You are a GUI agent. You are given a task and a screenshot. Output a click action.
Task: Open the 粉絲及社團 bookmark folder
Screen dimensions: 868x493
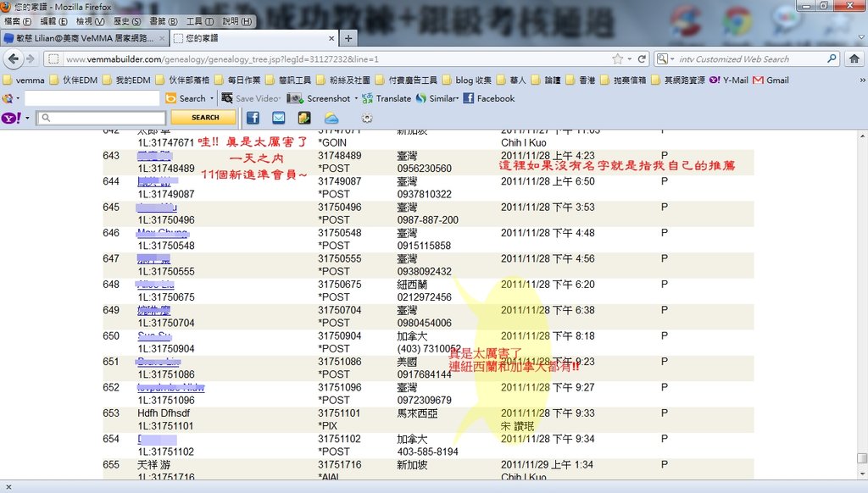tap(343, 80)
